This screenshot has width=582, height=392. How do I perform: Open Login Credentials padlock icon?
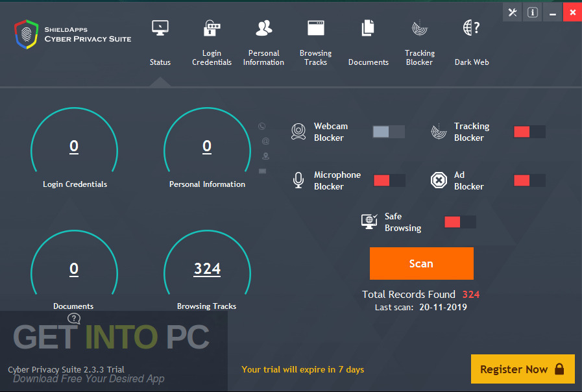tap(212, 28)
